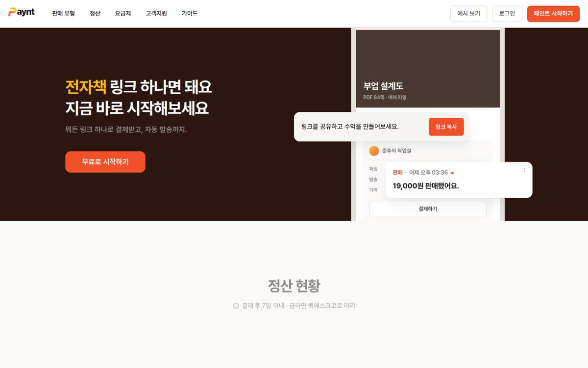Screen dimensions: 588x368
Task: Click the 결제 후 7일 이내 text line
Action: tap(298, 306)
